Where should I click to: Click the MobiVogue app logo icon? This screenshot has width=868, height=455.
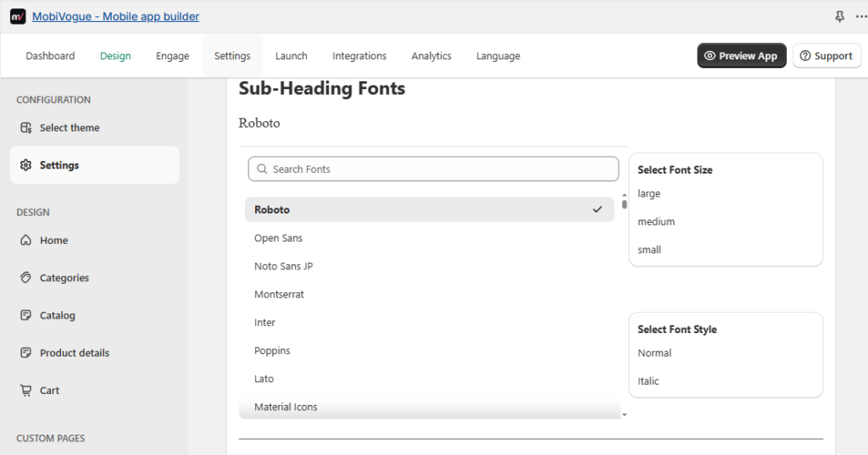[x=18, y=17]
